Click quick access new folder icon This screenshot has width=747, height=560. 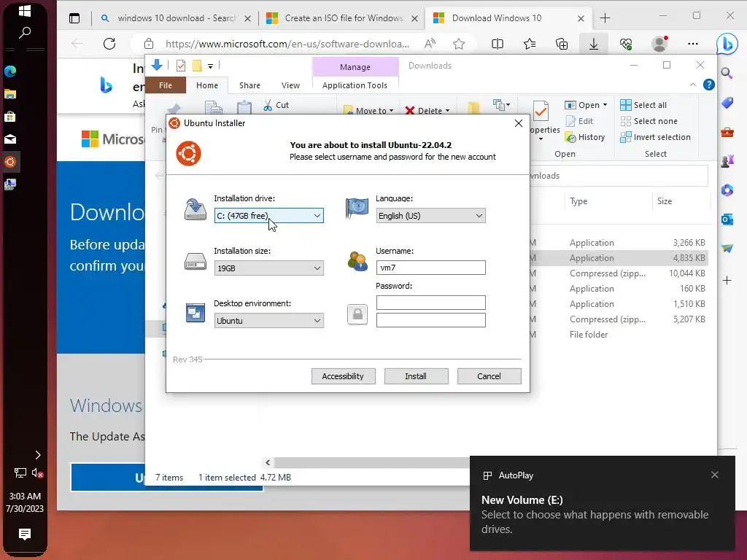pyautogui.click(x=197, y=65)
